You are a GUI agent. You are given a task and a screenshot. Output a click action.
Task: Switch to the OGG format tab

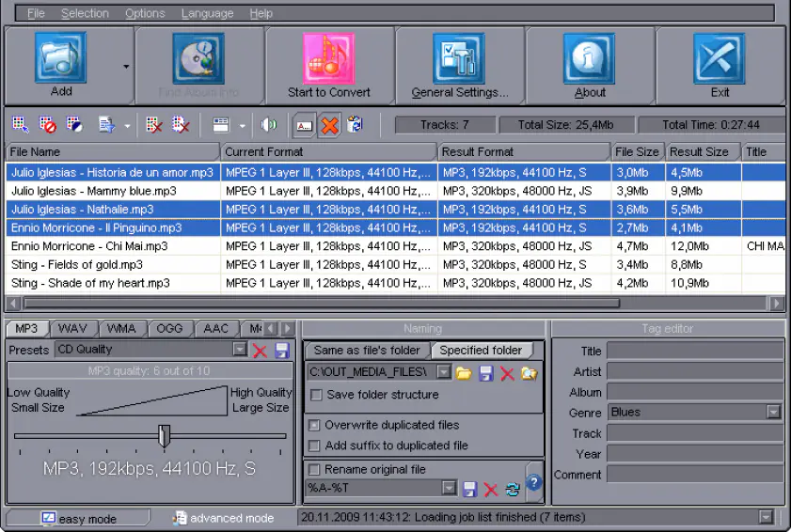click(170, 329)
